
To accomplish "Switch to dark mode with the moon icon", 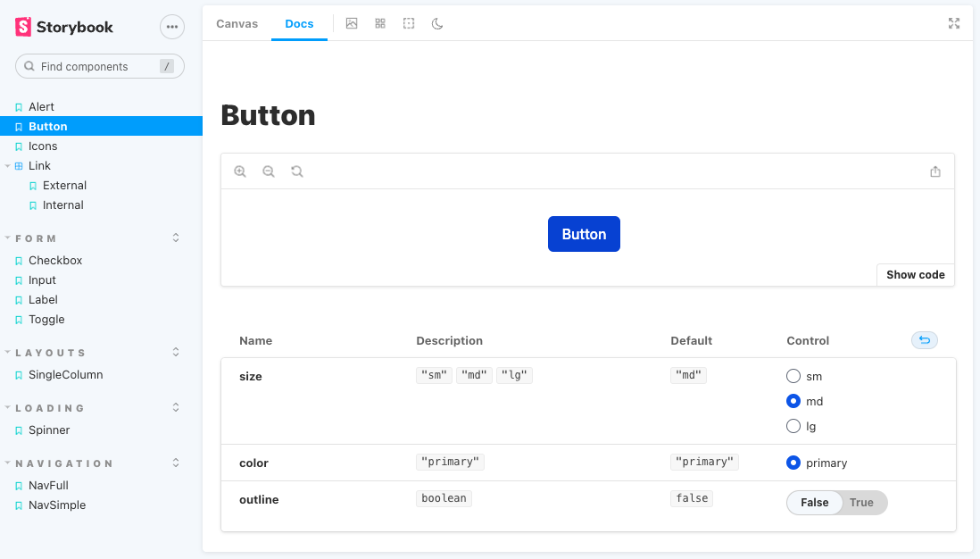I will coord(436,23).
